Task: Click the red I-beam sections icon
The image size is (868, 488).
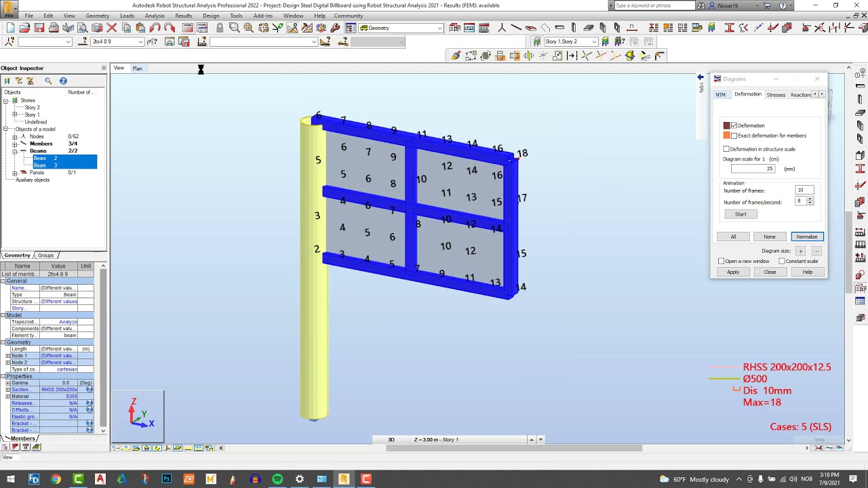Action: coord(729,28)
